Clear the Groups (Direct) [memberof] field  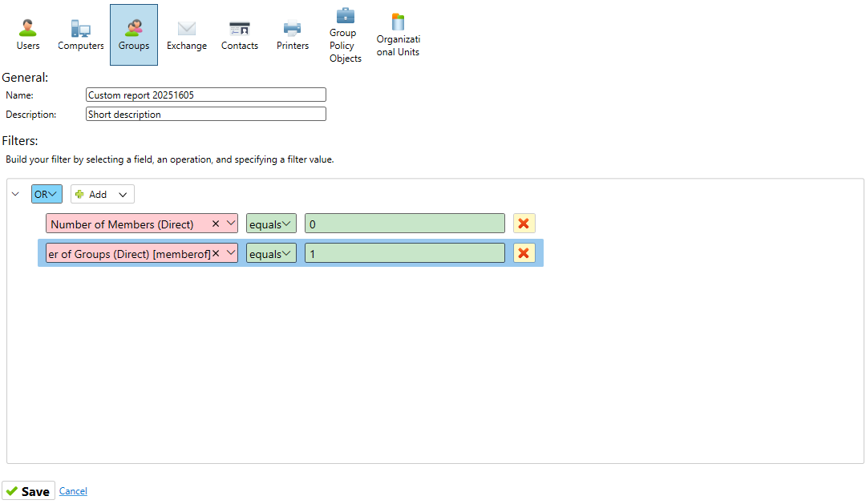tap(216, 253)
